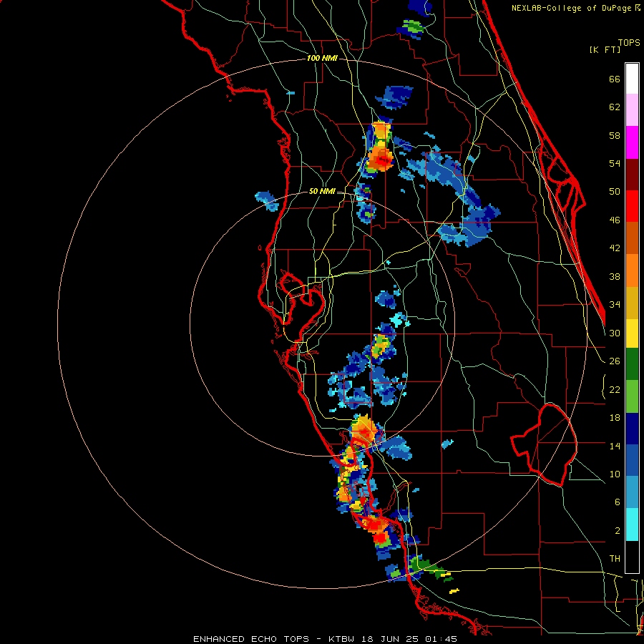Click the 50 NMI range ring label

point(322,191)
